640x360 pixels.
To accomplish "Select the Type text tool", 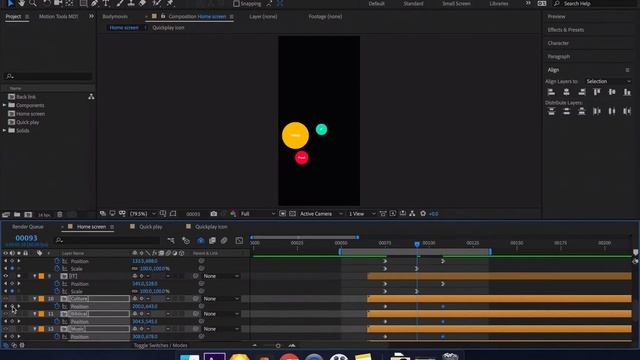I will click(x=106, y=3).
